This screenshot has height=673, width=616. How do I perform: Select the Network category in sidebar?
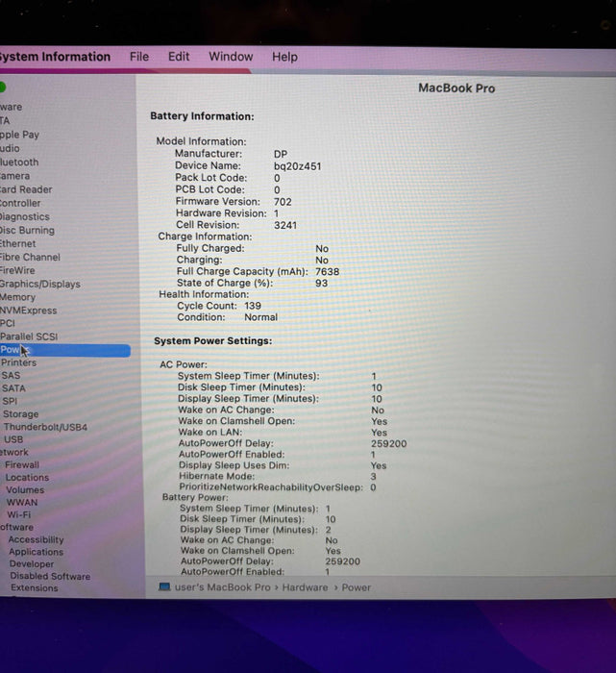(14, 453)
